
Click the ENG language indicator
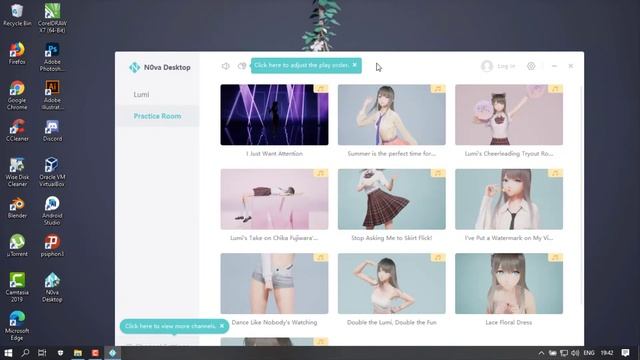point(589,353)
